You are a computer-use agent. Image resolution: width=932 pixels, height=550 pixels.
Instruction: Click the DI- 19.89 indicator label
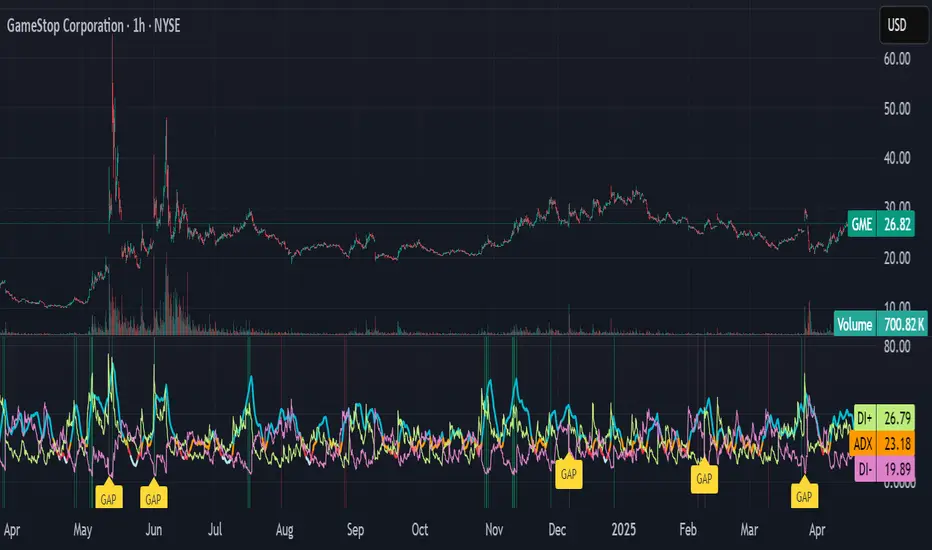tap(884, 469)
